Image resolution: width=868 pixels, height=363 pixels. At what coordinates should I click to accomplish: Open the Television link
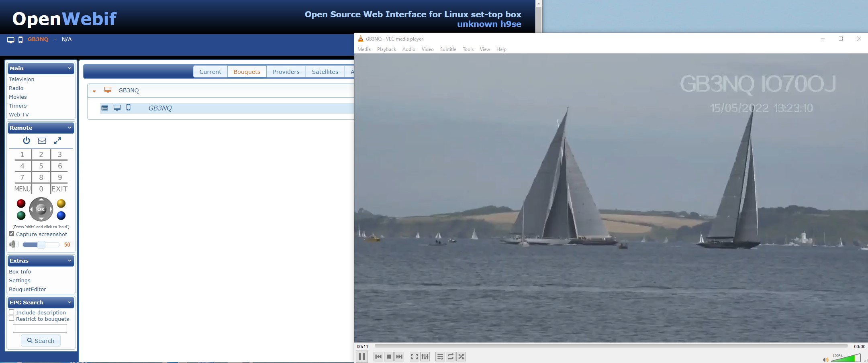click(22, 79)
